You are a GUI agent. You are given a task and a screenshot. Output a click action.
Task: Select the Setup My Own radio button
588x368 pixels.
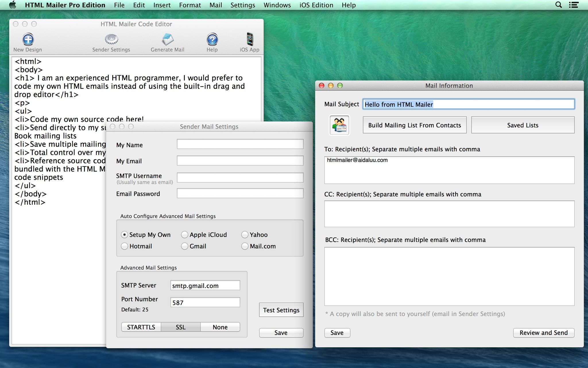click(x=124, y=235)
